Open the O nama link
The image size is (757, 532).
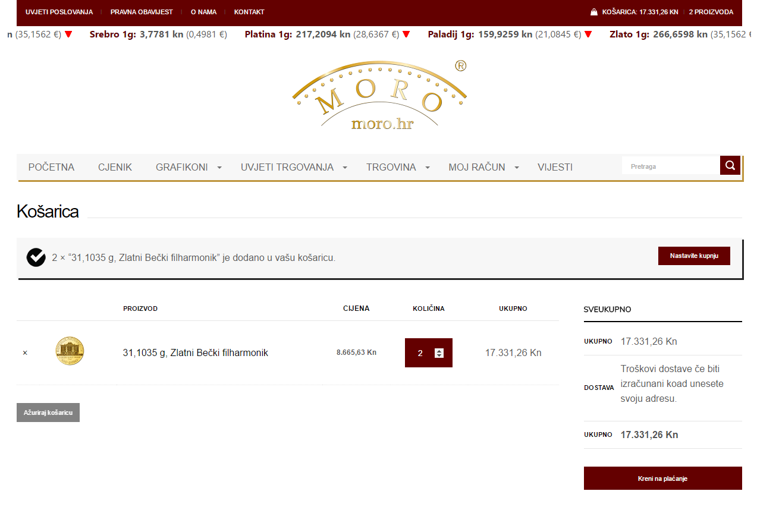(203, 12)
